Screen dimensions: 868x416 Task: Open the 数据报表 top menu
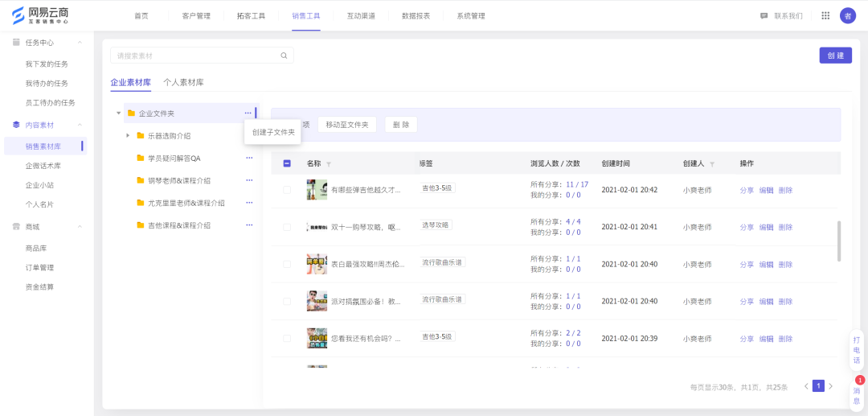[x=416, y=16]
